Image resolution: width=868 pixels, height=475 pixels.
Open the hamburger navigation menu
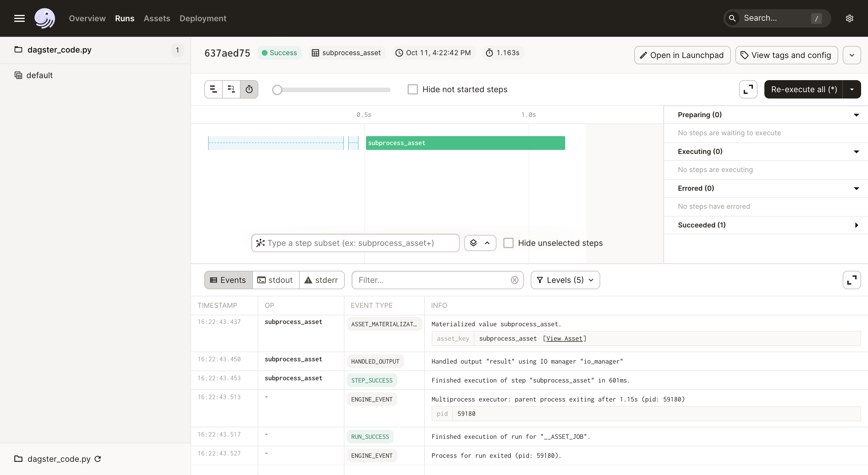tap(19, 18)
